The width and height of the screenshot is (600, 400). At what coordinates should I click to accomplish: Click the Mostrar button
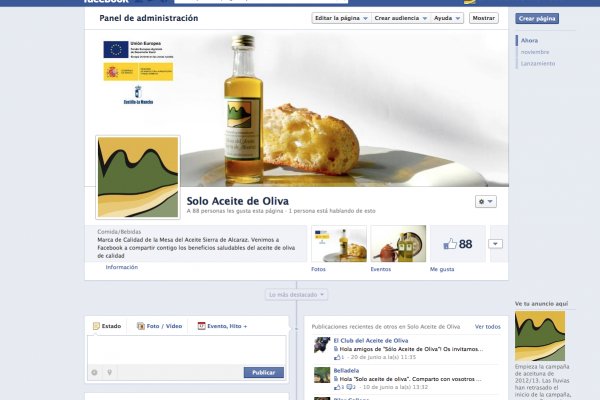484,18
